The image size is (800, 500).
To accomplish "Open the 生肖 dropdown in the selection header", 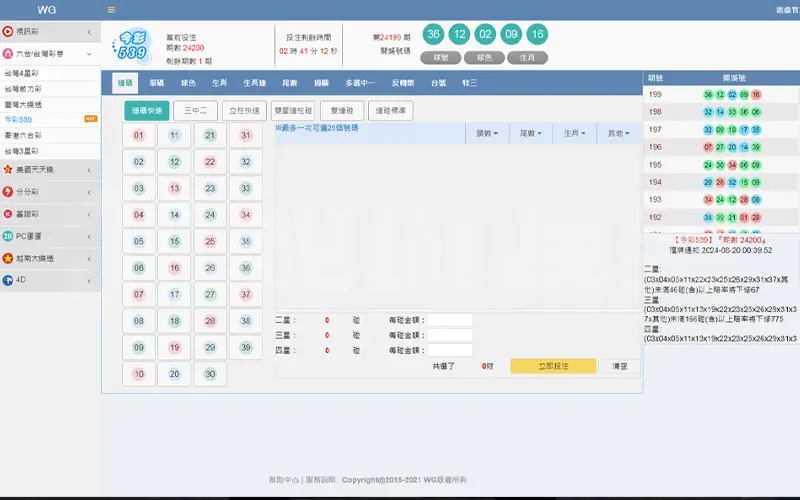I will tap(575, 133).
